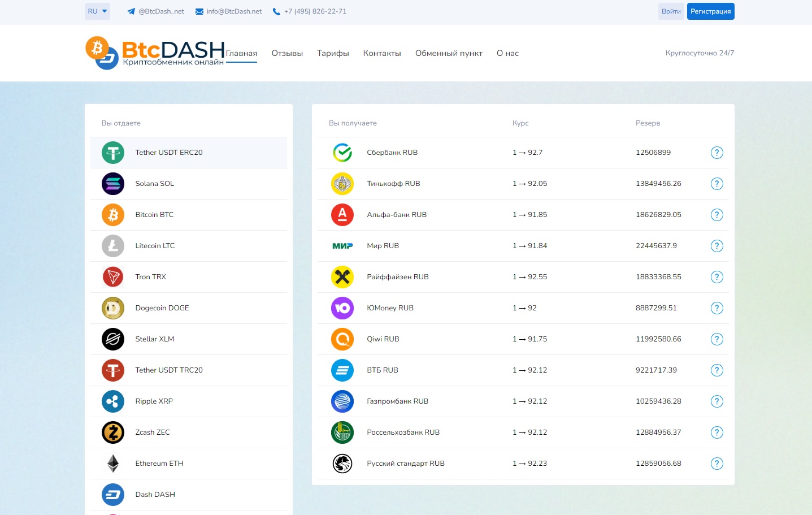
Task: Open the Контакты page
Action: [382, 53]
